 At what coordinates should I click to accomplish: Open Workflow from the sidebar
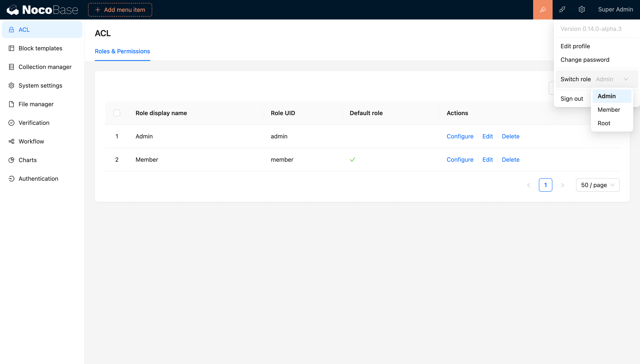point(31,141)
